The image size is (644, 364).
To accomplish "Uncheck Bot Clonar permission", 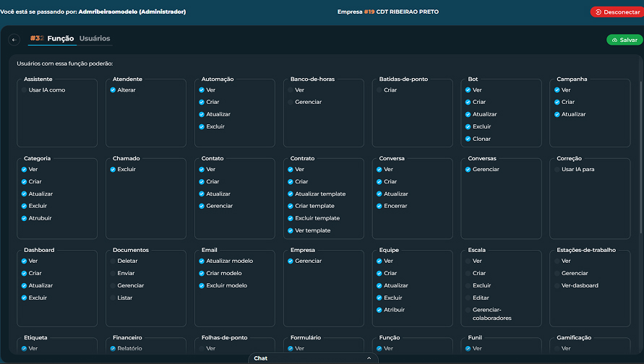I will (x=468, y=139).
